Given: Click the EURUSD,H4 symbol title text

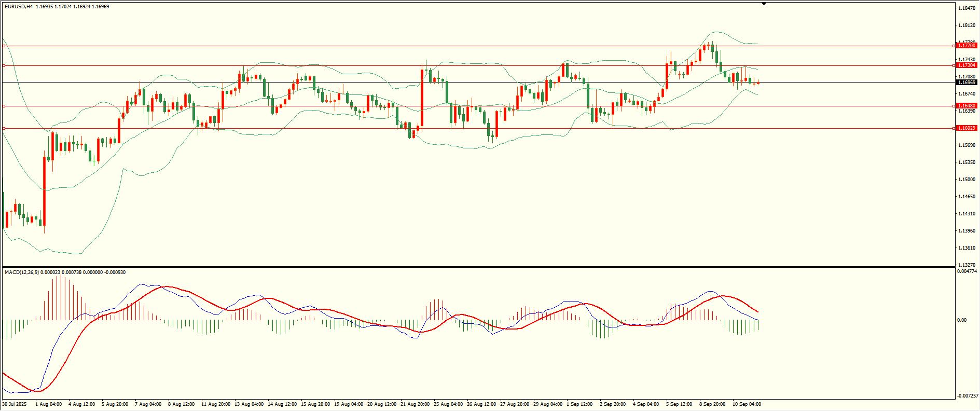Looking at the screenshot, I should click(x=19, y=7).
